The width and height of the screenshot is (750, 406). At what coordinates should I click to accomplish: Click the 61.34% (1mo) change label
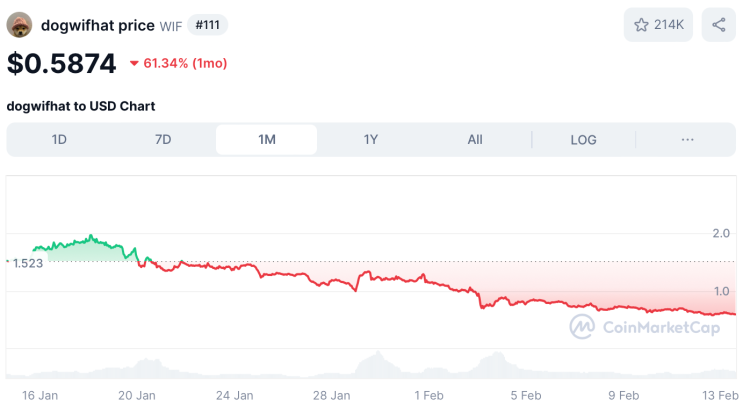pyautogui.click(x=185, y=64)
